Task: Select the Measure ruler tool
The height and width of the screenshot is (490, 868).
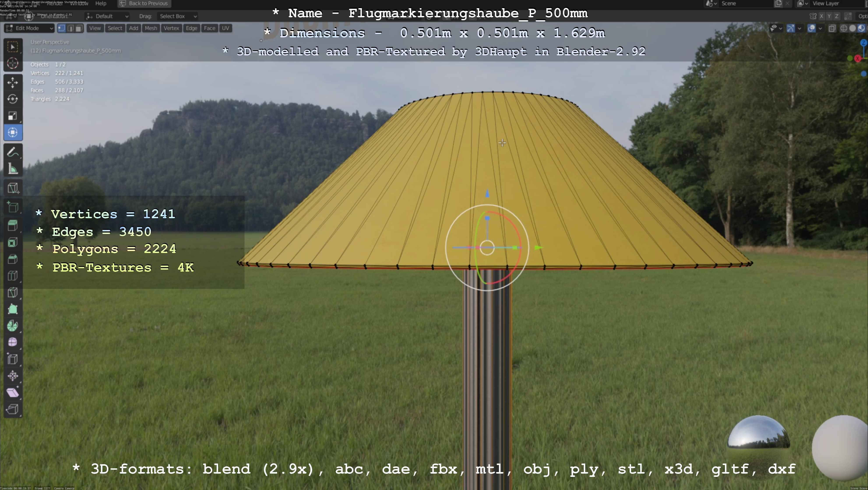Action: [x=13, y=169]
